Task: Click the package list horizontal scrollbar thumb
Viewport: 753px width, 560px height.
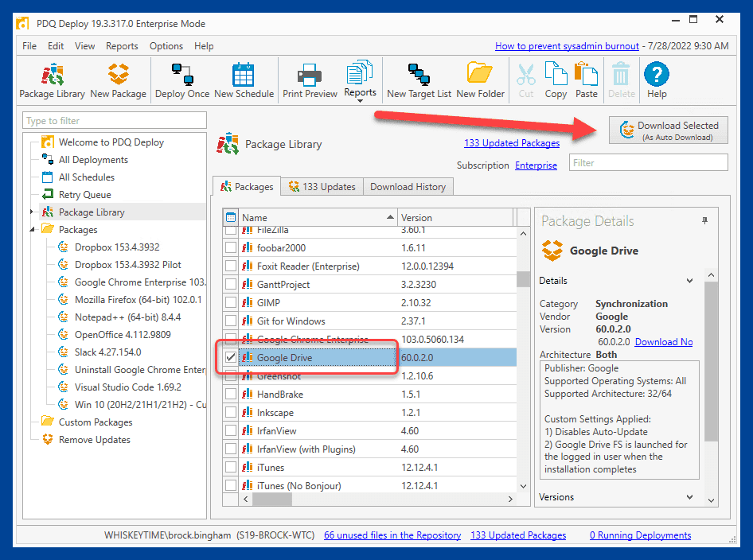Action: [271, 499]
